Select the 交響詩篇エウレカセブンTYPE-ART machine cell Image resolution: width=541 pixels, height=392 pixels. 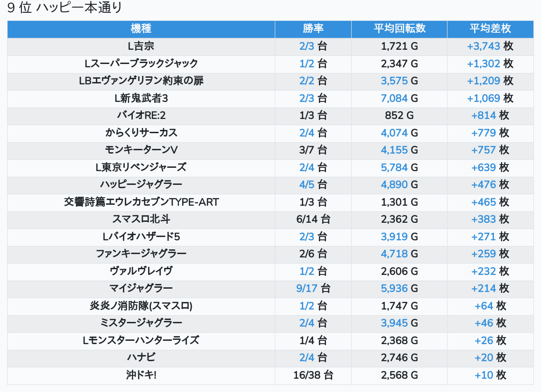[141, 202]
